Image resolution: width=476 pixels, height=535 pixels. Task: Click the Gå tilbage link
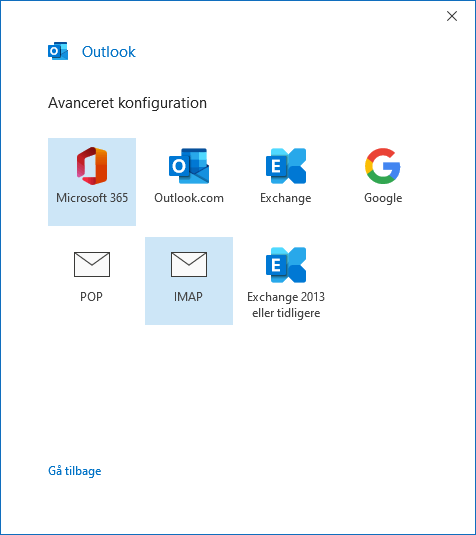point(75,471)
